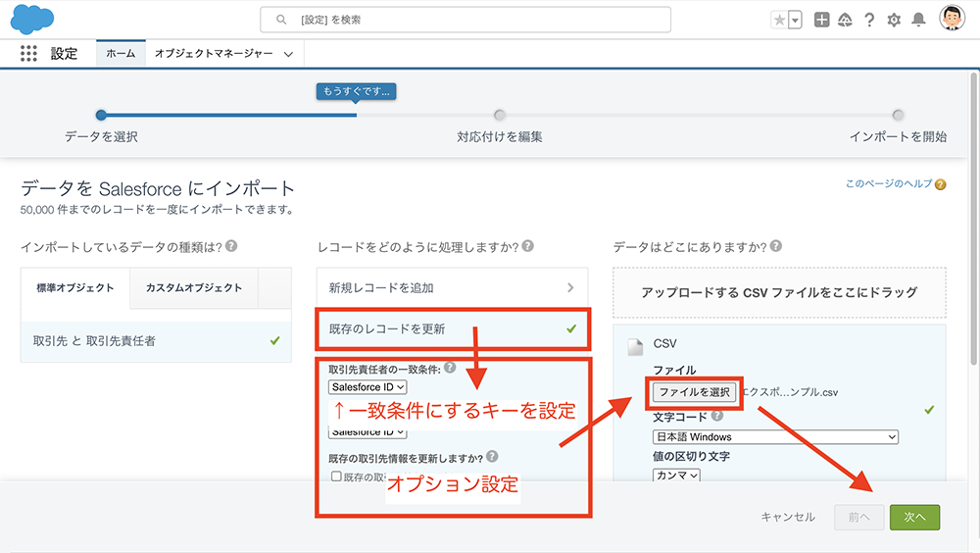Open the Trailhead guidance icon
The width and height of the screenshot is (980, 553).
pyautogui.click(x=845, y=20)
